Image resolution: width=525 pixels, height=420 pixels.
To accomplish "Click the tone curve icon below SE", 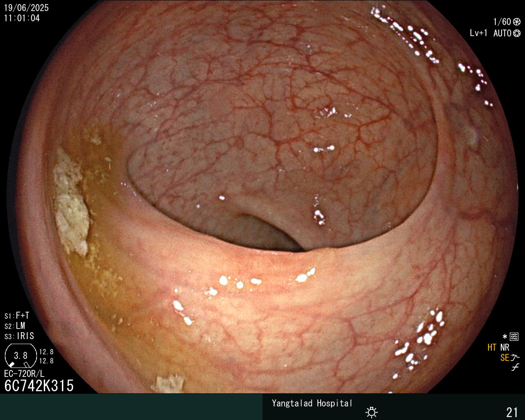I will tap(515, 367).
